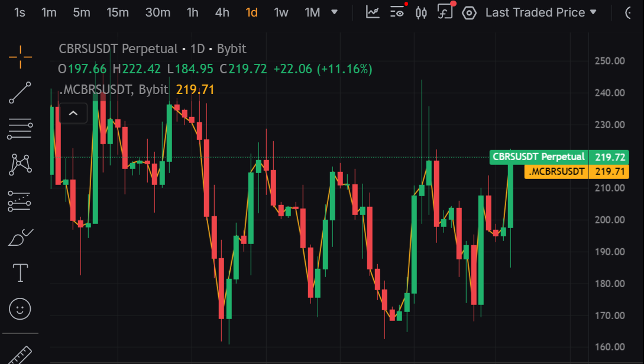Select the 1m timeframe
Viewport: 644px width, 364px height.
click(49, 13)
